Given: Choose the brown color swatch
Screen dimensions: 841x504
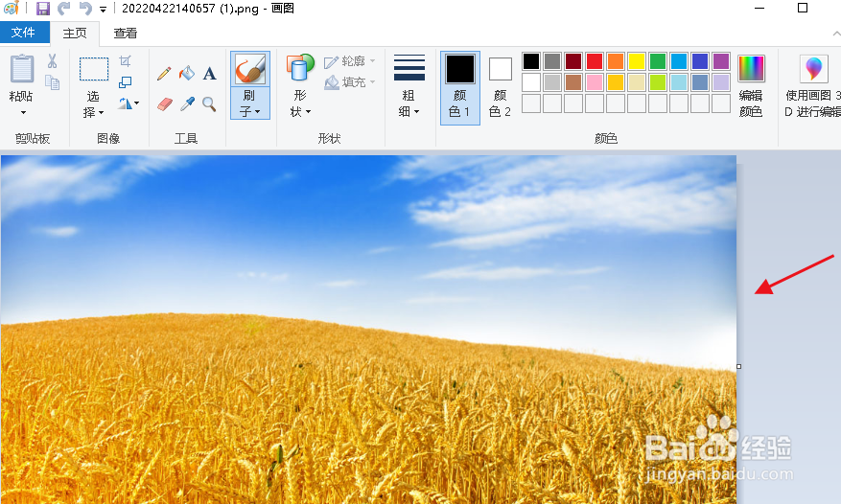Looking at the screenshot, I should (x=573, y=82).
